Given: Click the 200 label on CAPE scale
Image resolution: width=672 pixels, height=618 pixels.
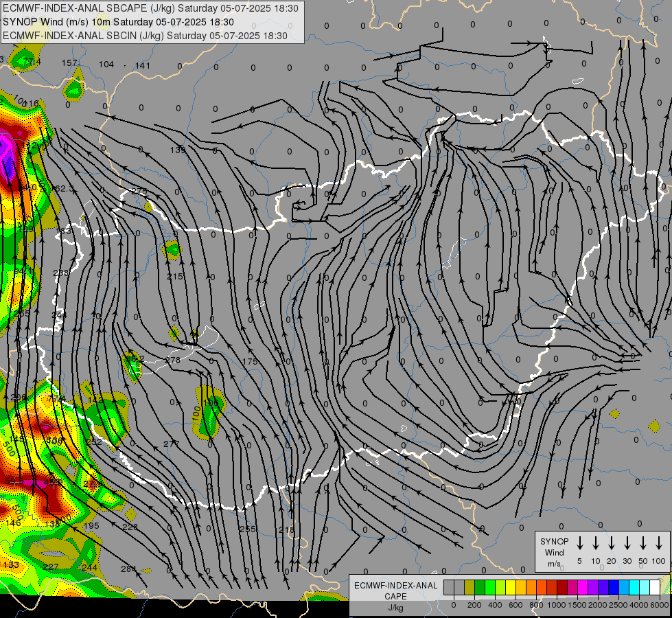Looking at the screenshot, I should [x=474, y=605].
